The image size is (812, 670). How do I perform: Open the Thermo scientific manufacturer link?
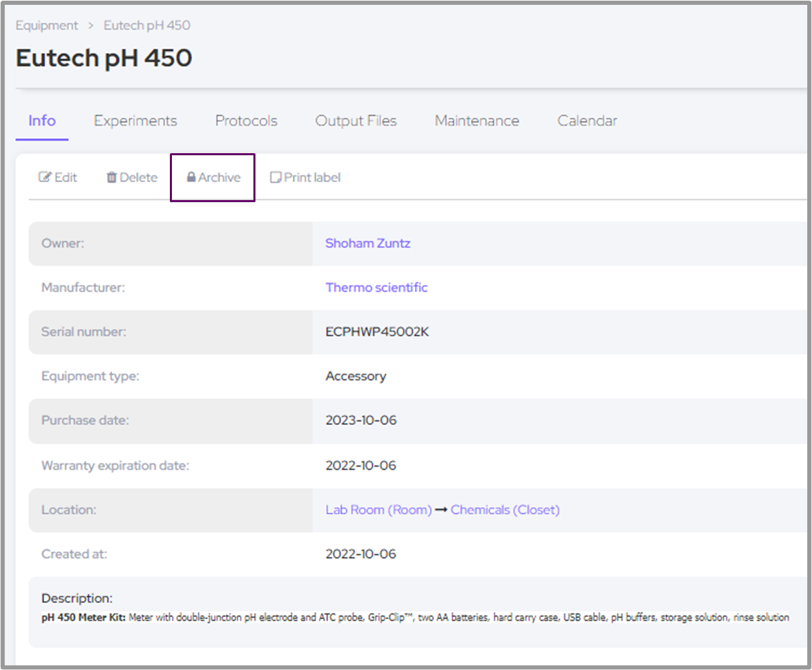(x=376, y=288)
